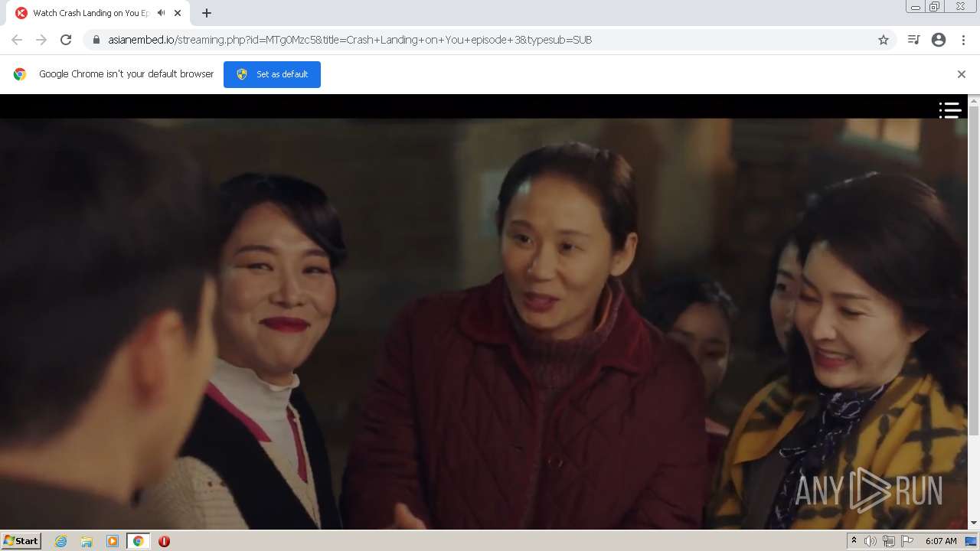
Task: Open the network tray icon
Action: (889, 541)
